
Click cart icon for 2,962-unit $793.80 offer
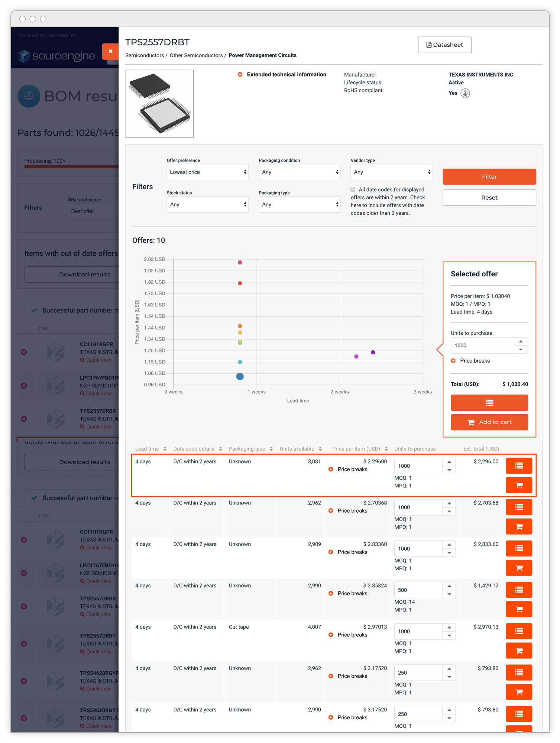coord(519,692)
